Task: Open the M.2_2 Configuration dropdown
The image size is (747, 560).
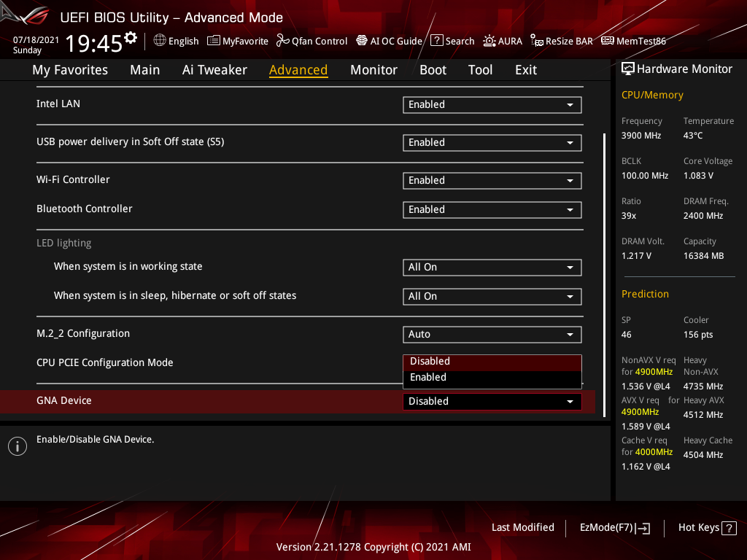Action: 492,334
